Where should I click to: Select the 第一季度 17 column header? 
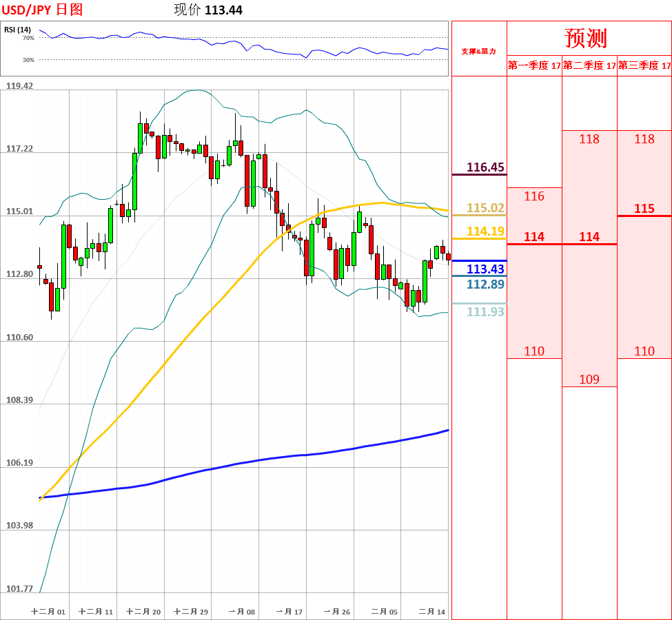pyautogui.click(x=534, y=65)
